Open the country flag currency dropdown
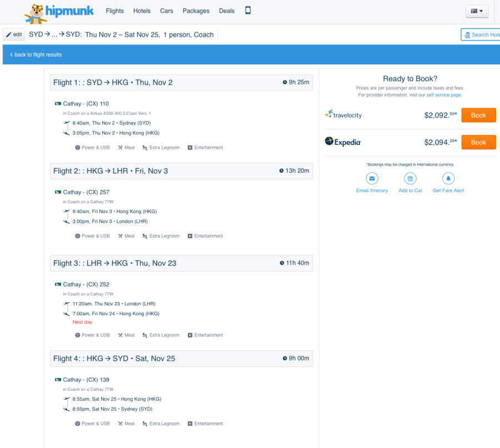This screenshot has width=500, height=448. 476,11
